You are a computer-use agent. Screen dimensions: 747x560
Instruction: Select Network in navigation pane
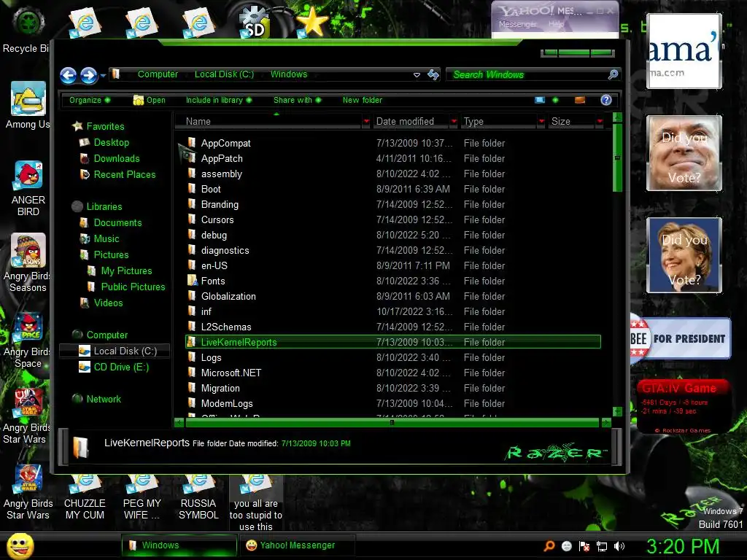point(103,399)
